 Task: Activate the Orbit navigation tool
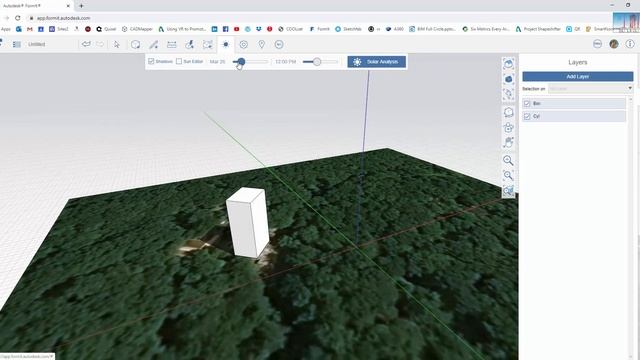[x=509, y=112]
